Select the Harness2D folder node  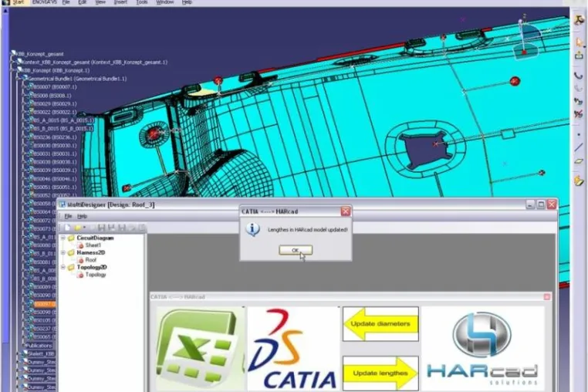click(x=91, y=253)
